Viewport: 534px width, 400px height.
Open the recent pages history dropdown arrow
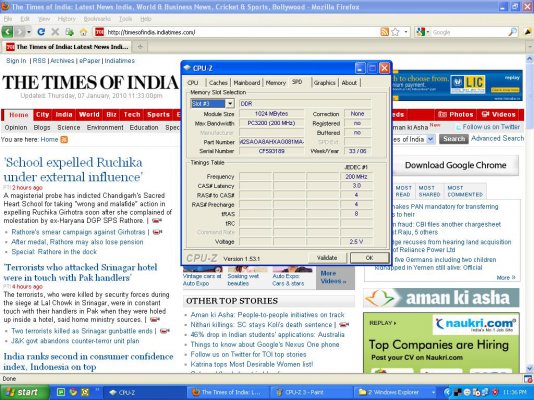click(x=29, y=32)
